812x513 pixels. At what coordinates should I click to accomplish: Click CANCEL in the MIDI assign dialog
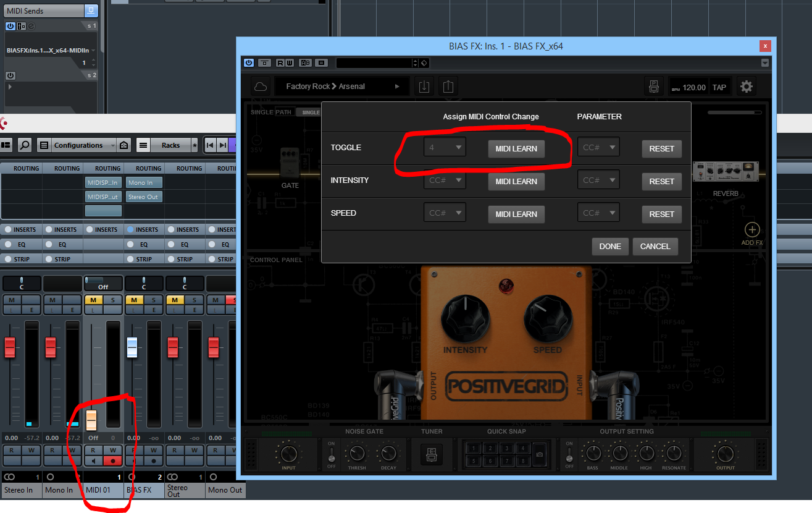pos(655,246)
